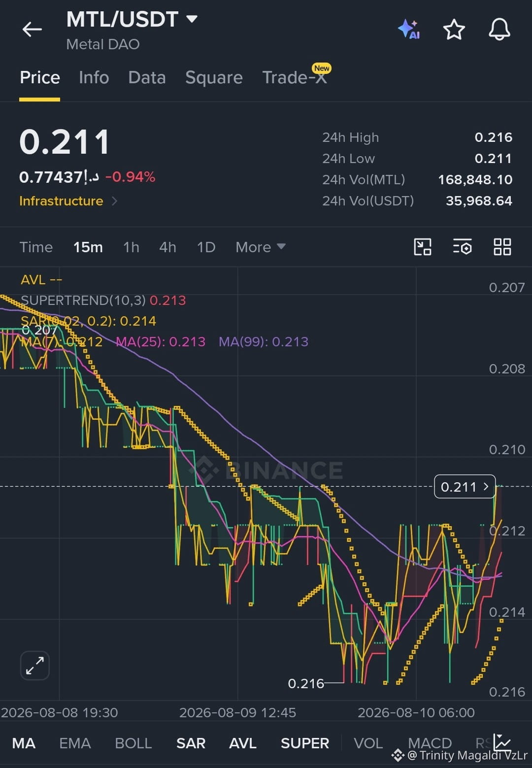
Task: Toggle the SAR indicator
Action: tap(191, 743)
